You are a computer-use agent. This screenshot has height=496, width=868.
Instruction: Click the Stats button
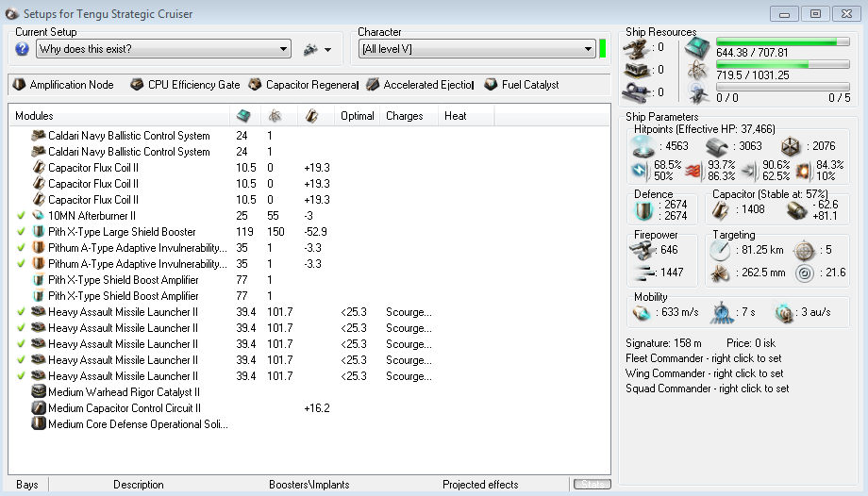(x=593, y=485)
